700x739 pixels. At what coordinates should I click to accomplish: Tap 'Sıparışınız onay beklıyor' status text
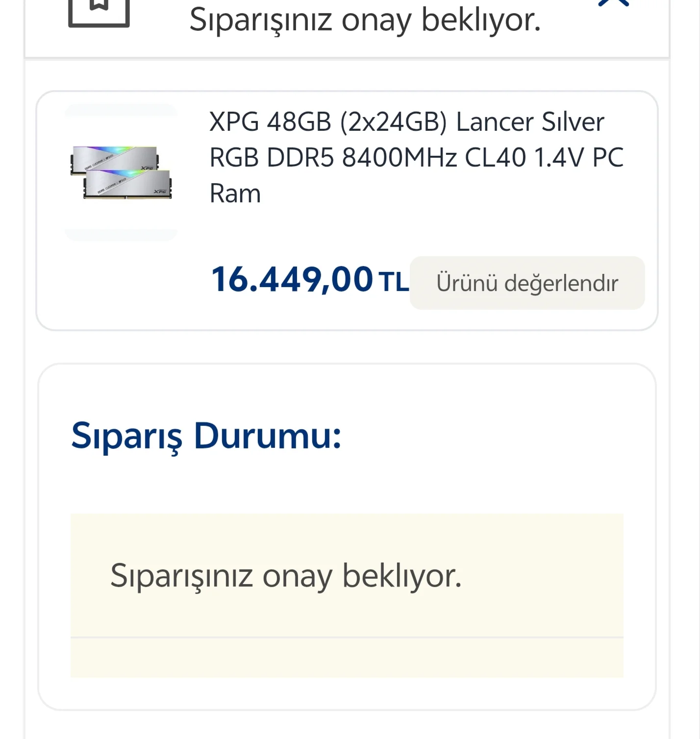pyautogui.click(x=286, y=577)
